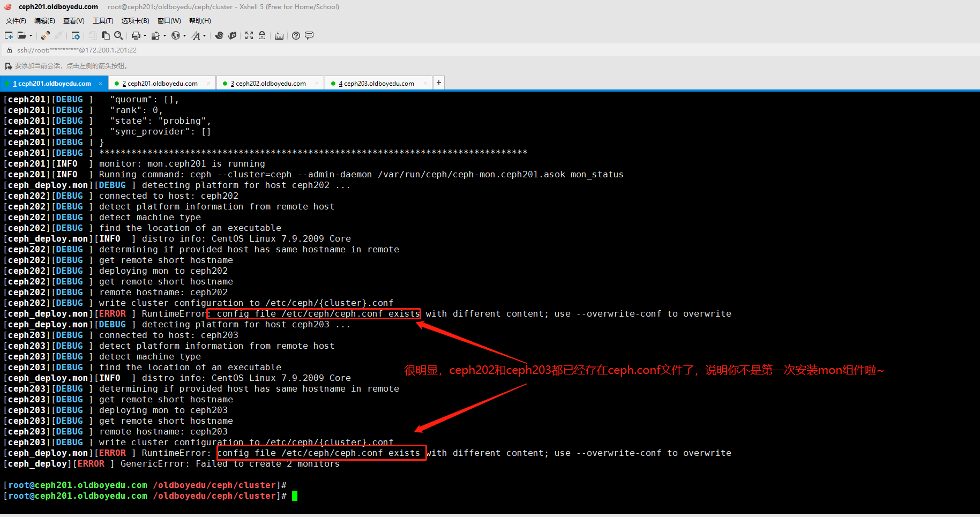Click the Session Properties gear icon
The width and height of the screenshot is (980, 517).
(x=76, y=35)
